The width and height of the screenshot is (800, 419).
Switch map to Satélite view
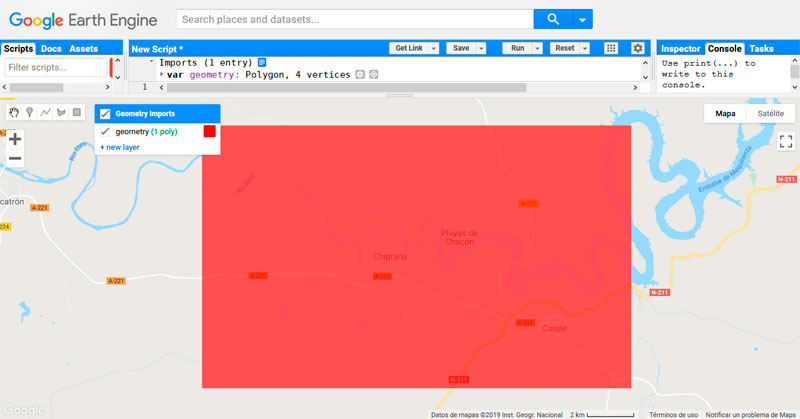coord(770,113)
